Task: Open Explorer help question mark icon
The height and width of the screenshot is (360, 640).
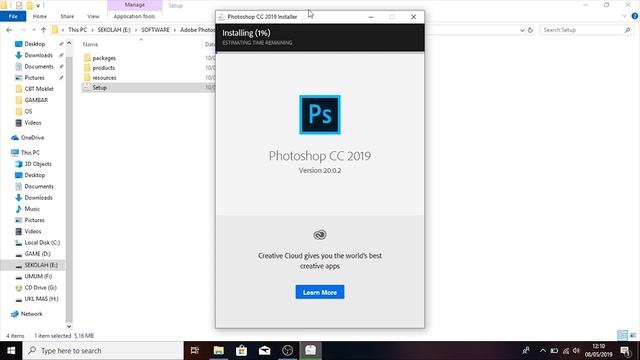Action: click(635, 16)
